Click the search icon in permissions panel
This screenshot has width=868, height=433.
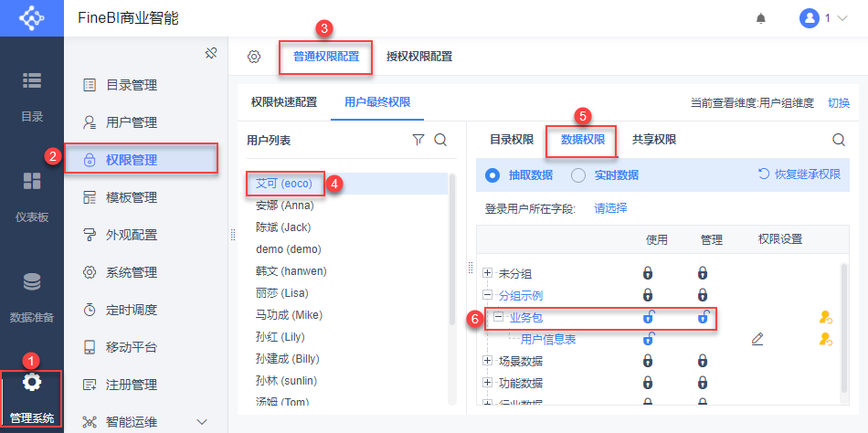click(839, 140)
